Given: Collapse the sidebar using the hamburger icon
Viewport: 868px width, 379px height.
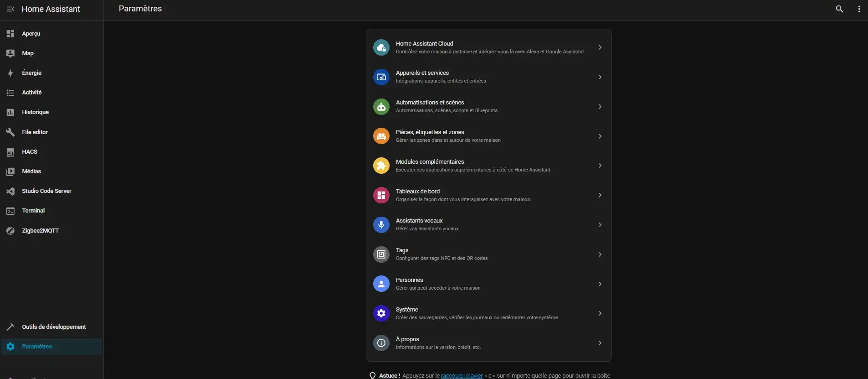Looking at the screenshot, I should click(10, 9).
